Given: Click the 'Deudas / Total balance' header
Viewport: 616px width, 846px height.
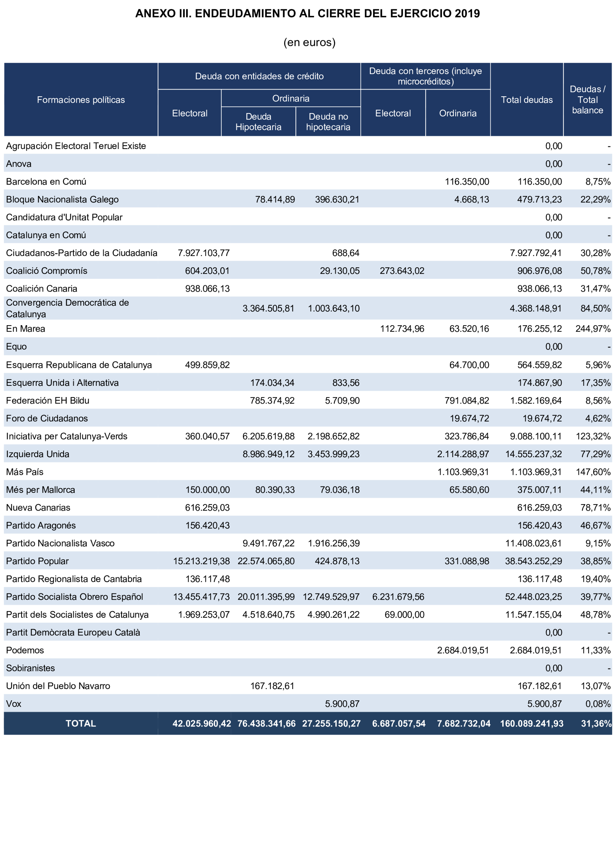Looking at the screenshot, I should [x=587, y=100].
